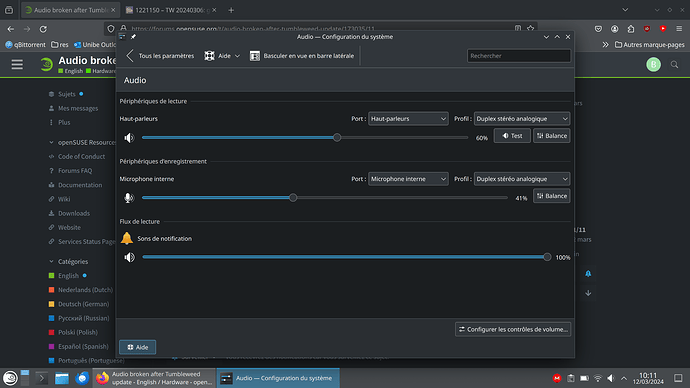The height and width of the screenshot is (388, 690).
Task: Open the openSUSE application launcher
Action: click(x=10, y=378)
